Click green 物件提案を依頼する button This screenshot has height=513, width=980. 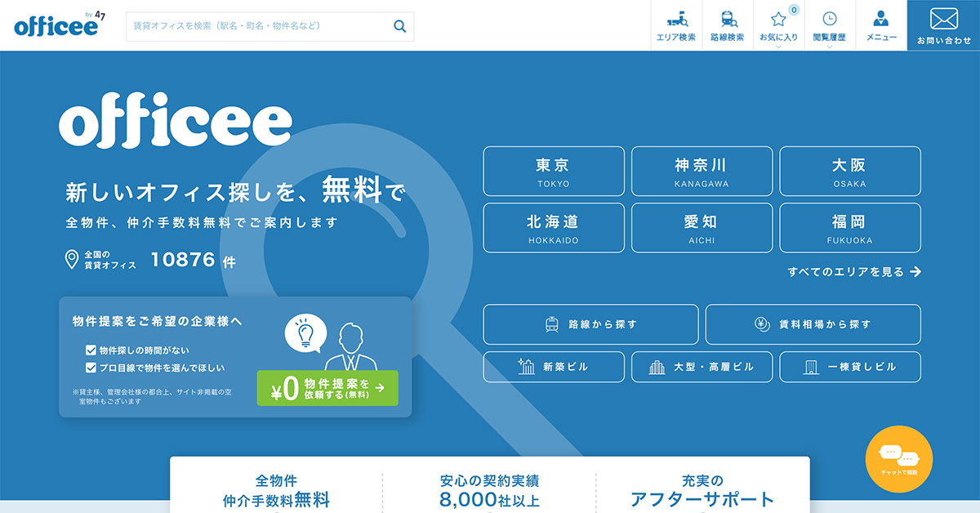(327, 388)
